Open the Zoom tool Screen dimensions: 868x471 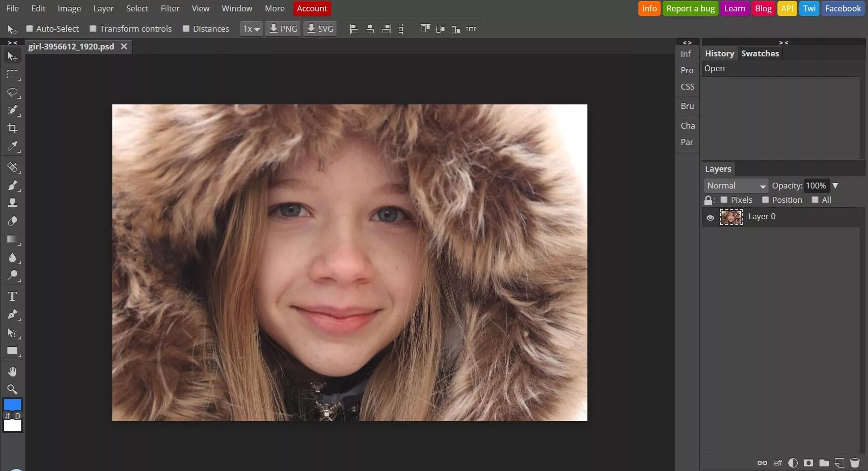(x=12, y=389)
